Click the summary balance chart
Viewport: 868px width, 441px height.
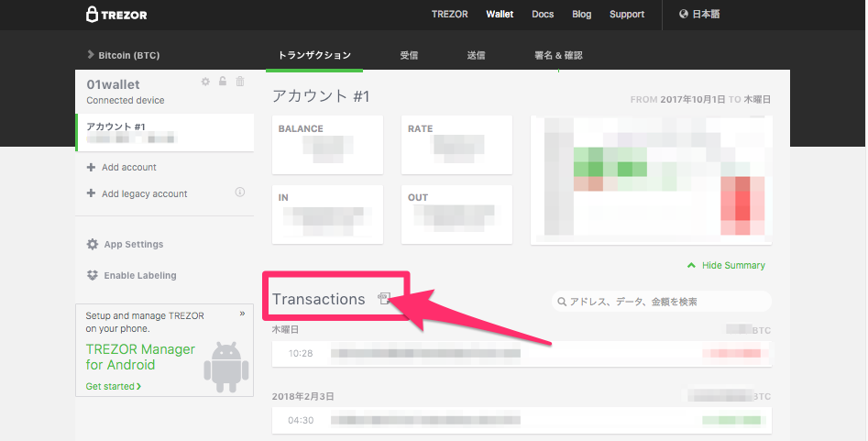651,180
